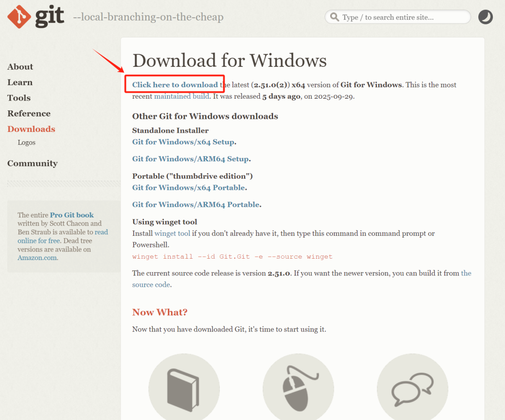
Task: Follow 'the source code' link
Action: pos(151,285)
